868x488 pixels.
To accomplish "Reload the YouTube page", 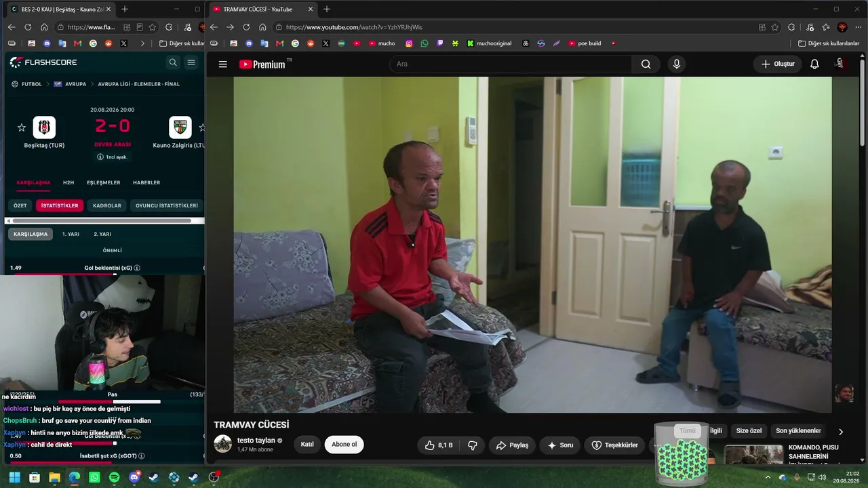I will click(246, 27).
